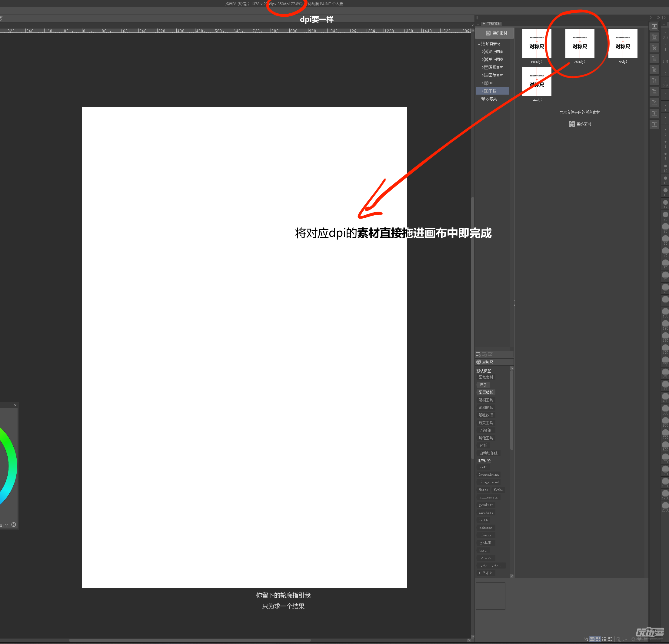Select the 144dpi 对称尺 material thumbnail
Viewport: 669px width, 644px height.
click(537, 81)
